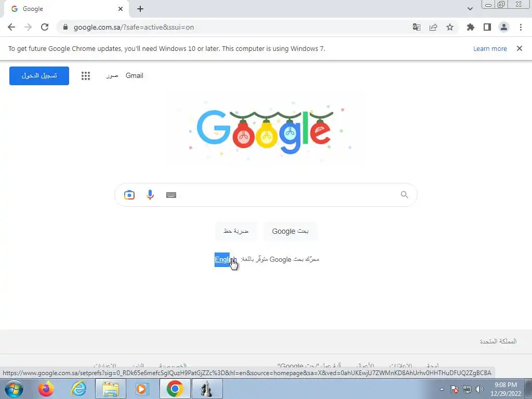Image resolution: width=532 pixels, height=399 pixels.
Task: Toggle the Chrome side panel icon
Action: coord(487,27)
